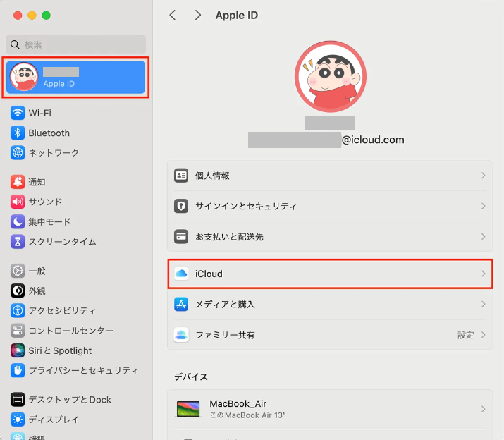Click the Bluetooth sidebar icon
504x440 pixels.
(18, 133)
